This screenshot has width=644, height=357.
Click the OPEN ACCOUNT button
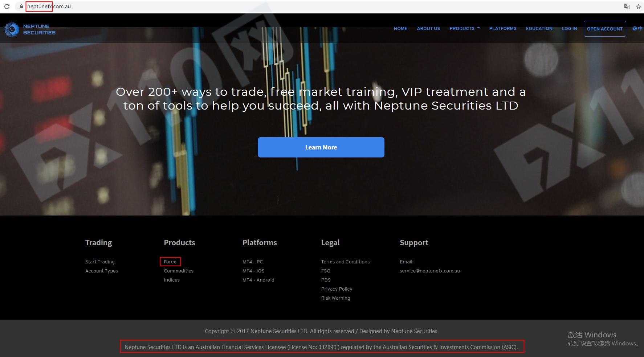click(605, 29)
